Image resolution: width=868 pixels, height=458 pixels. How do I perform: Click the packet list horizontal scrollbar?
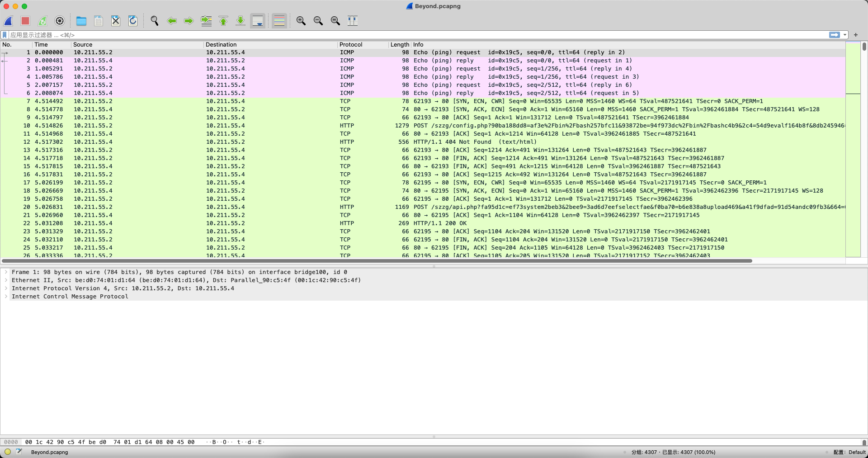point(377,261)
